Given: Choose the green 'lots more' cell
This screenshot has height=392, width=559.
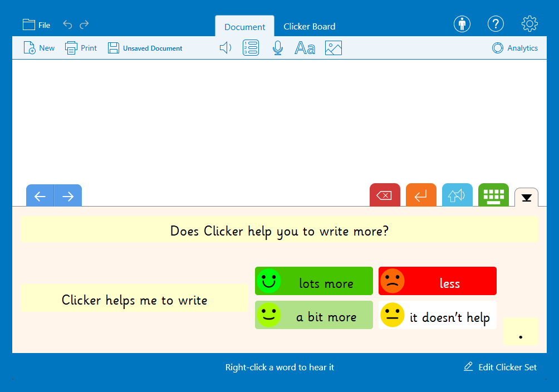Looking at the screenshot, I should tap(313, 281).
